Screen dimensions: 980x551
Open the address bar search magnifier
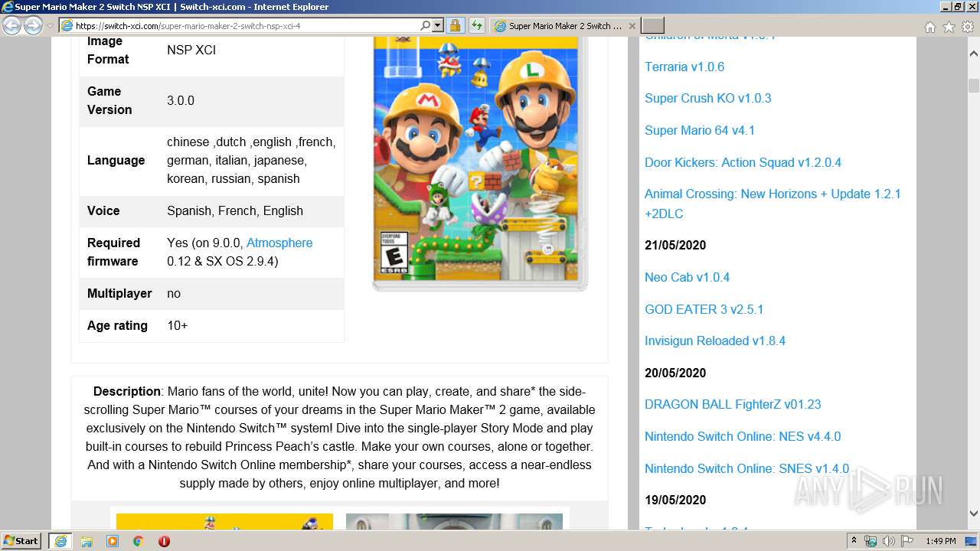click(x=426, y=26)
